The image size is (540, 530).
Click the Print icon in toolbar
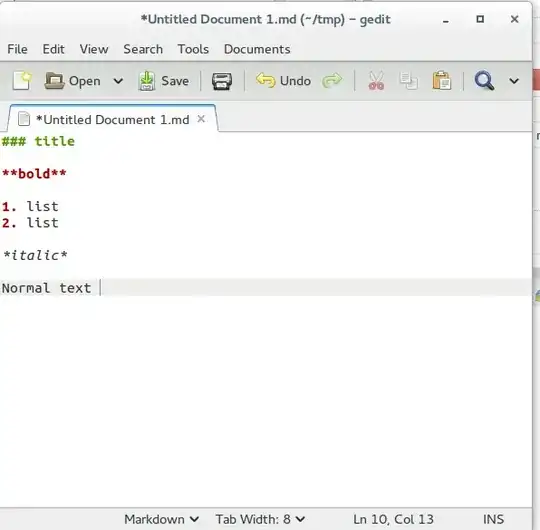[x=222, y=81]
